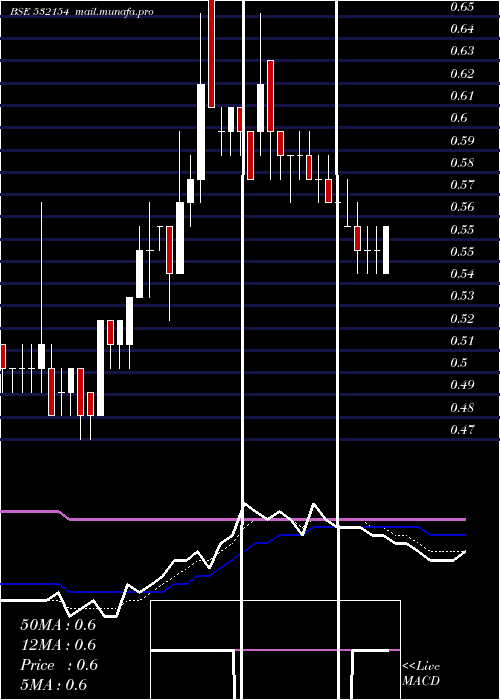Click the 12MA : 0.6 legend entry
Viewport: 500px width, 700px height.
[x=58, y=645]
